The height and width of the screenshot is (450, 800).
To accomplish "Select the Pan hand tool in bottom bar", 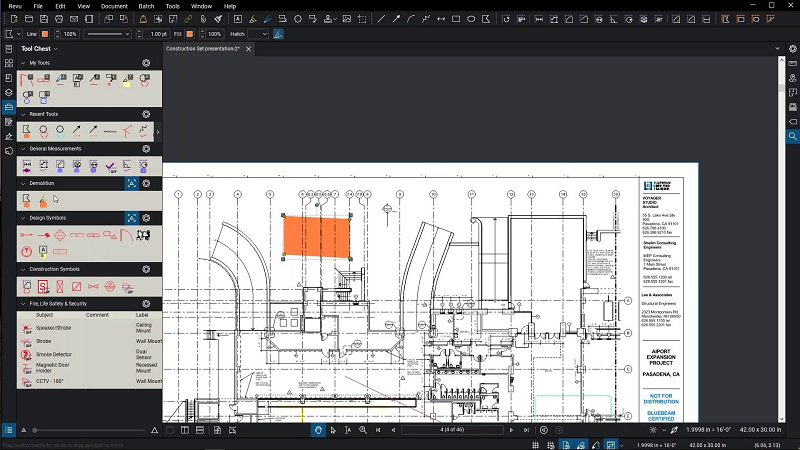I will coord(319,430).
